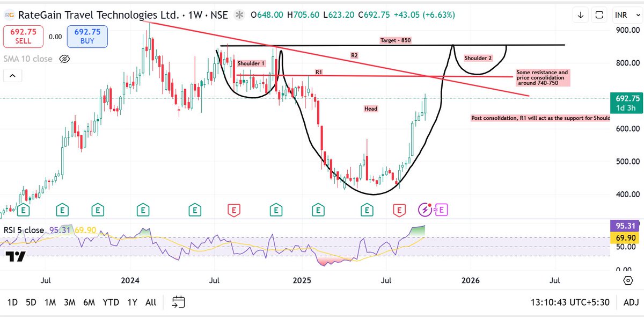
Task: Select the All time range
Action: [151, 302]
